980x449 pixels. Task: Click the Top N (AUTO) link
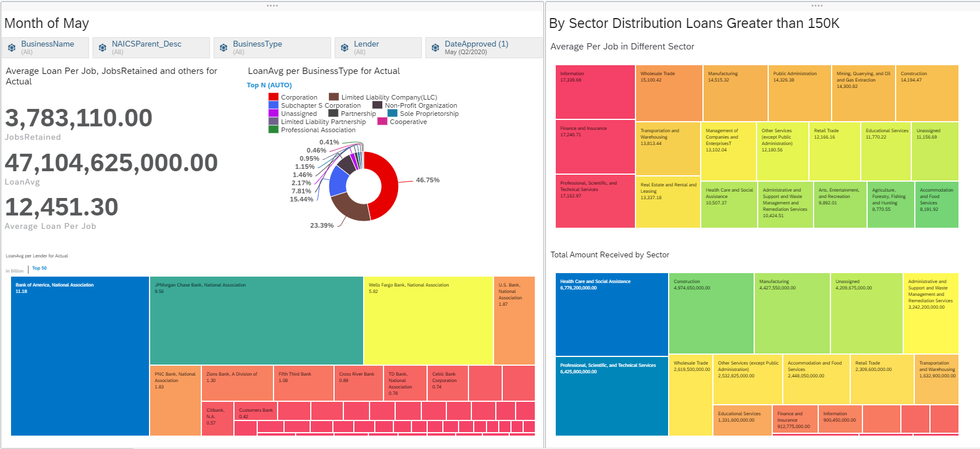[269, 85]
